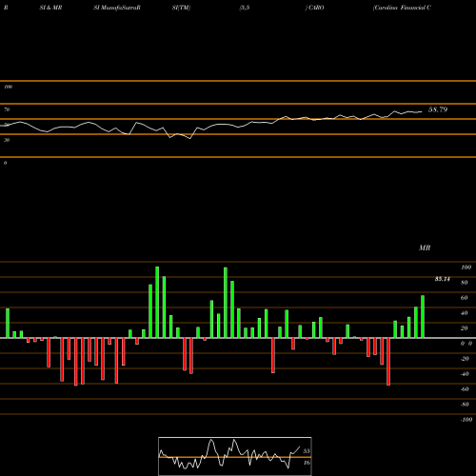Click the MR axis label -40

click(465, 374)
